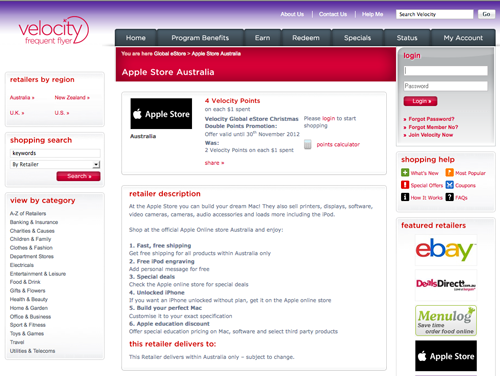Open the Menulog featured retailer logo
Viewport: 500px width, 376px height.
click(x=446, y=320)
